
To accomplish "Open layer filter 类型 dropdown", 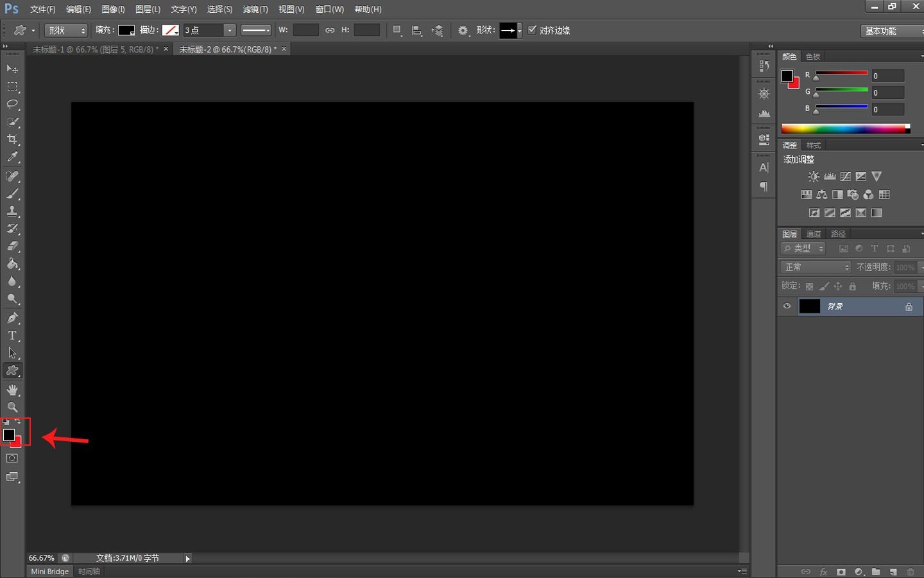I will pos(803,249).
